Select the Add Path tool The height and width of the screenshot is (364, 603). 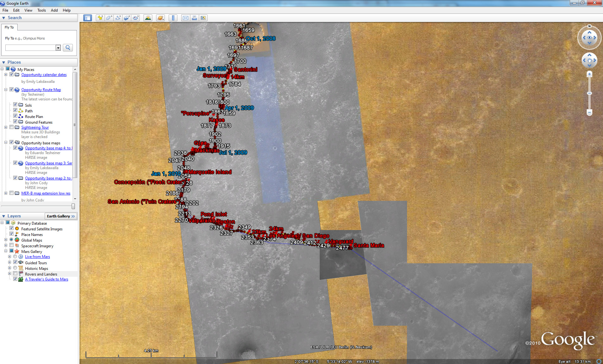tap(118, 18)
